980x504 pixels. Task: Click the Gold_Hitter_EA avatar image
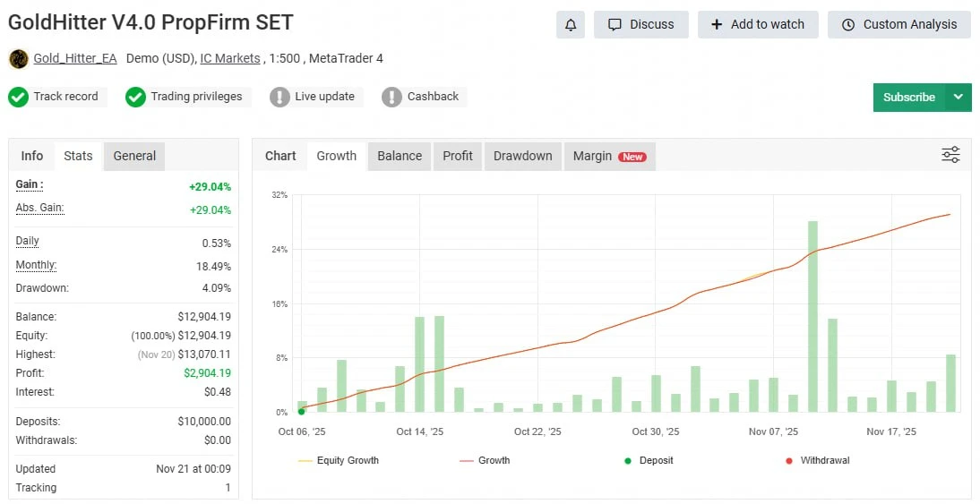18,59
